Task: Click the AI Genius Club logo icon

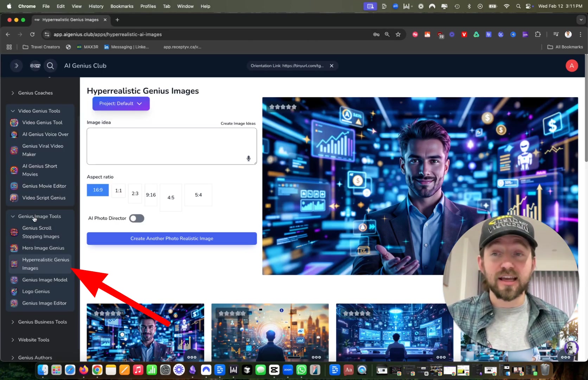Action: click(x=35, y=66)
